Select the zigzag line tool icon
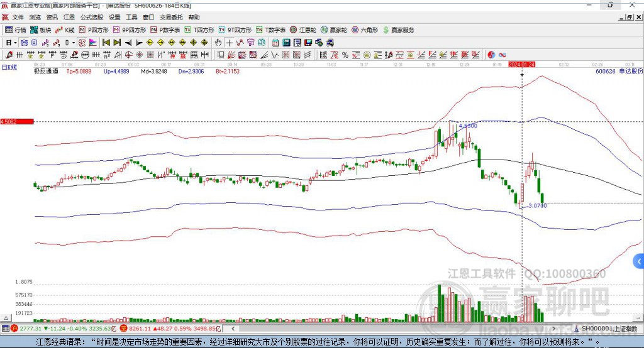 pos(275,55)
